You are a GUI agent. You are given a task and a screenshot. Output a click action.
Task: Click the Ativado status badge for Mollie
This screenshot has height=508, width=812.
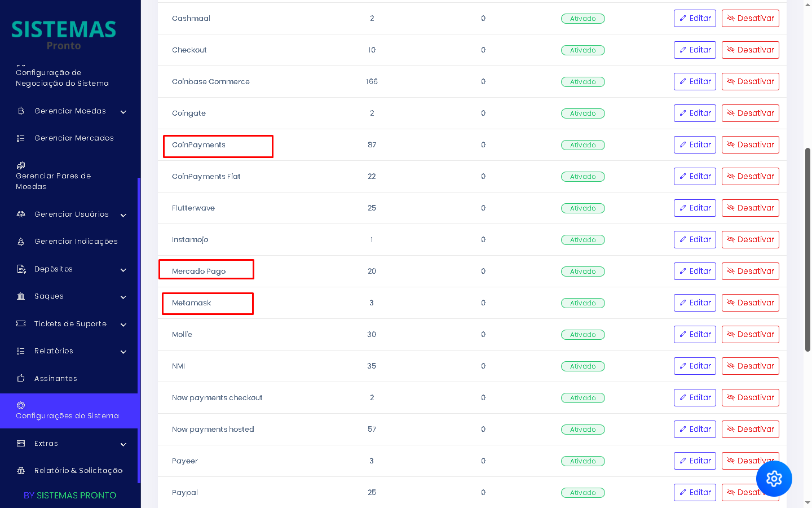[x=582, y=335]
